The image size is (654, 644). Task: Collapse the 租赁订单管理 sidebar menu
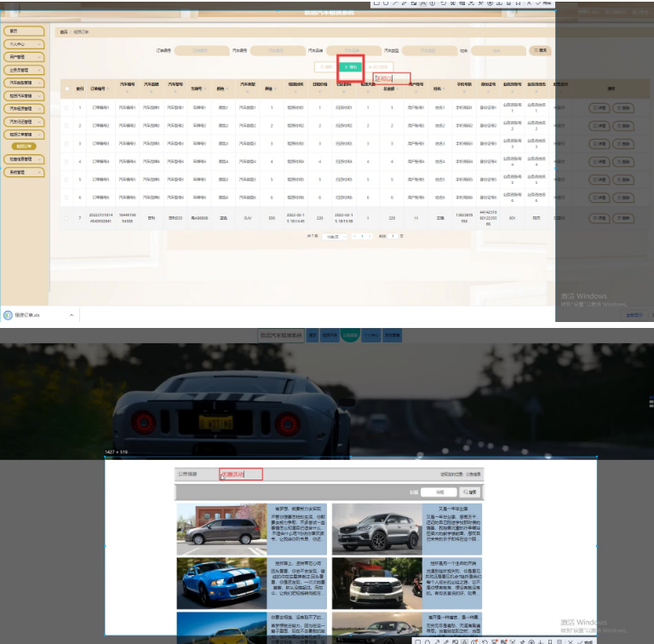click(x=24, y=135)
